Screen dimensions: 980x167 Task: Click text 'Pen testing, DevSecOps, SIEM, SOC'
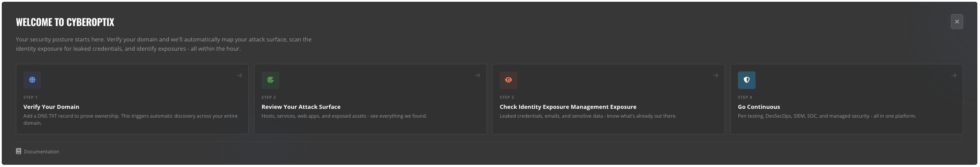pos(777,116)
